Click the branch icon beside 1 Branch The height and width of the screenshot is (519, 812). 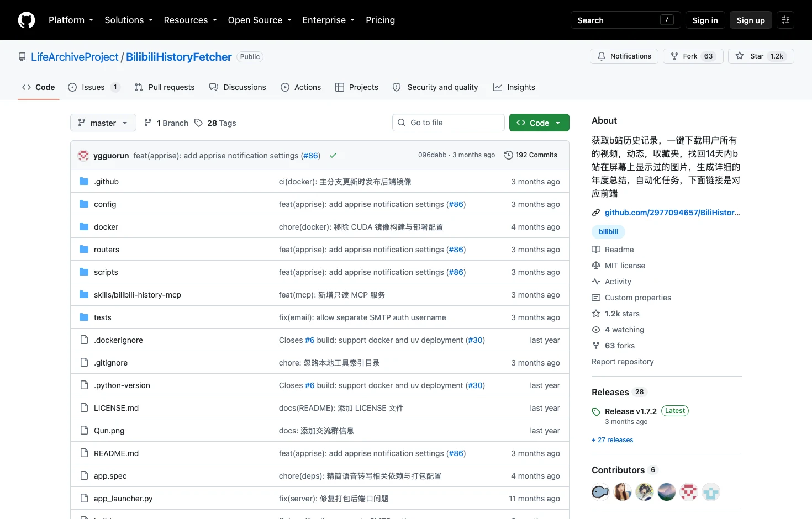point(148,123)
